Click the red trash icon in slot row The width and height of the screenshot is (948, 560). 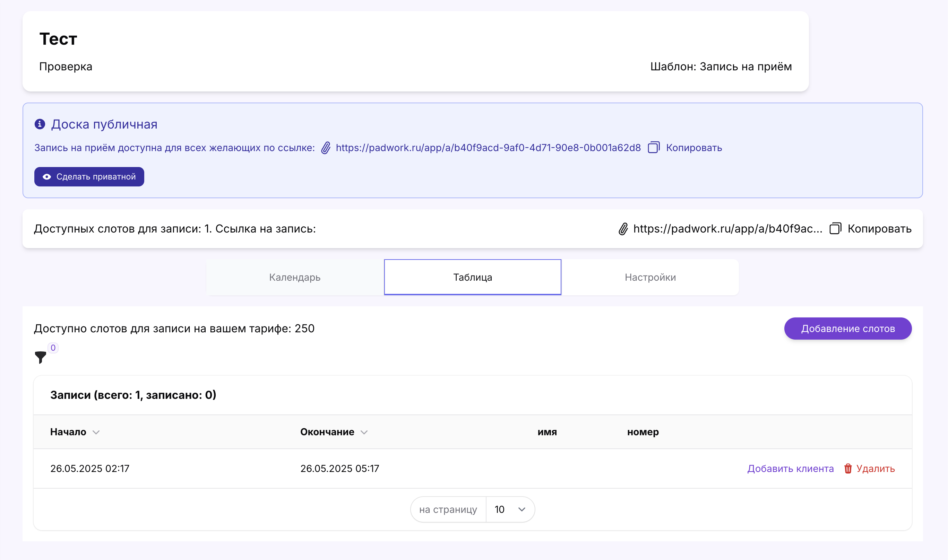pyautogui.click(x=848, y=468)
